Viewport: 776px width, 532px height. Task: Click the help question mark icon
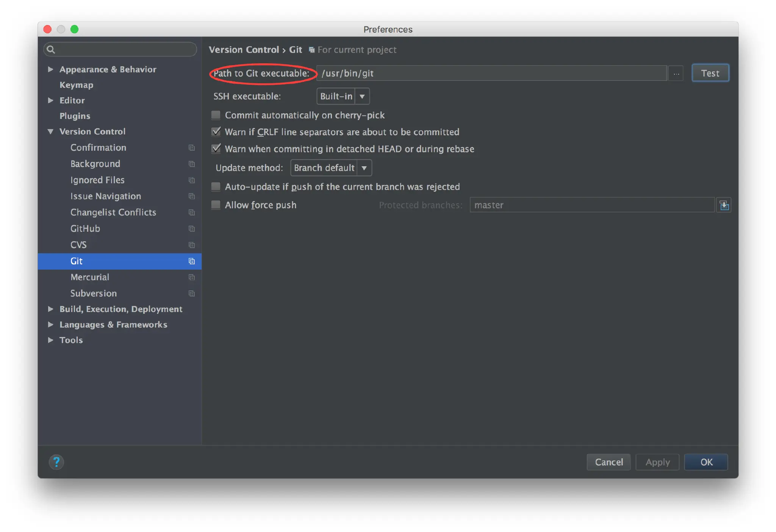point(56,462)
